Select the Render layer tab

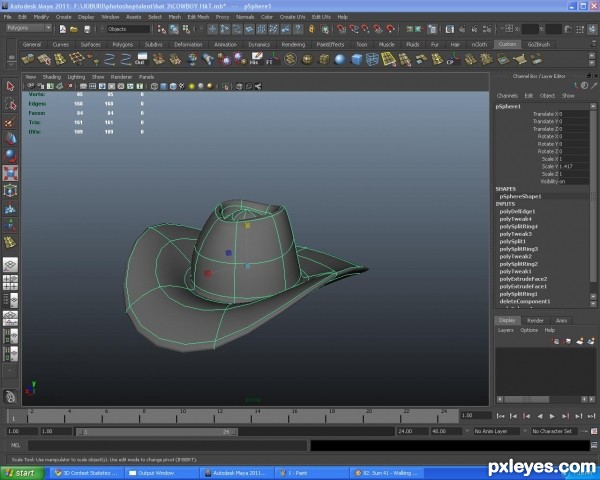(x=535, y=320)
